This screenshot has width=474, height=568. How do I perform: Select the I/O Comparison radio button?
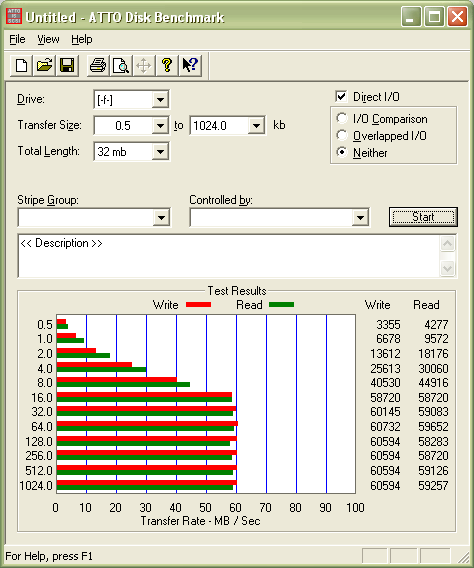341,118
